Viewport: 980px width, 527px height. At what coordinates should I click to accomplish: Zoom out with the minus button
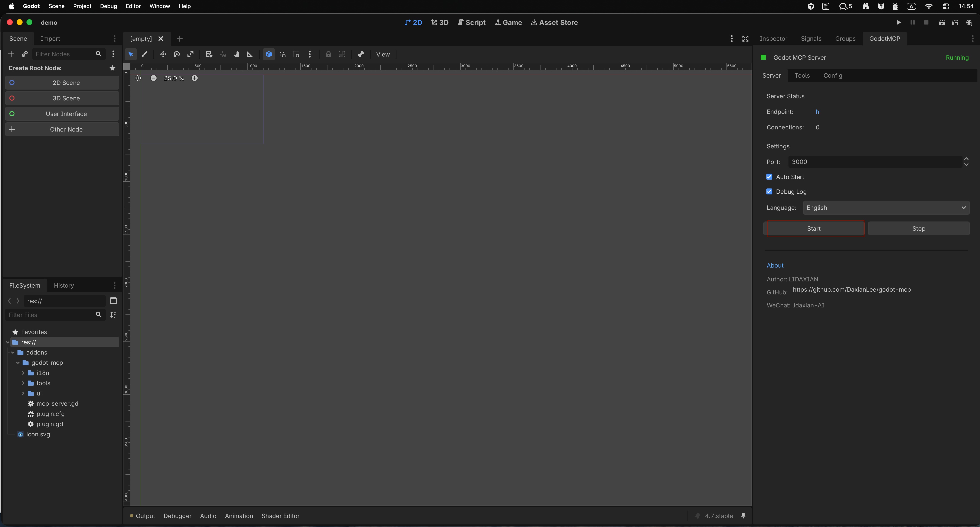tap(153, 78)
